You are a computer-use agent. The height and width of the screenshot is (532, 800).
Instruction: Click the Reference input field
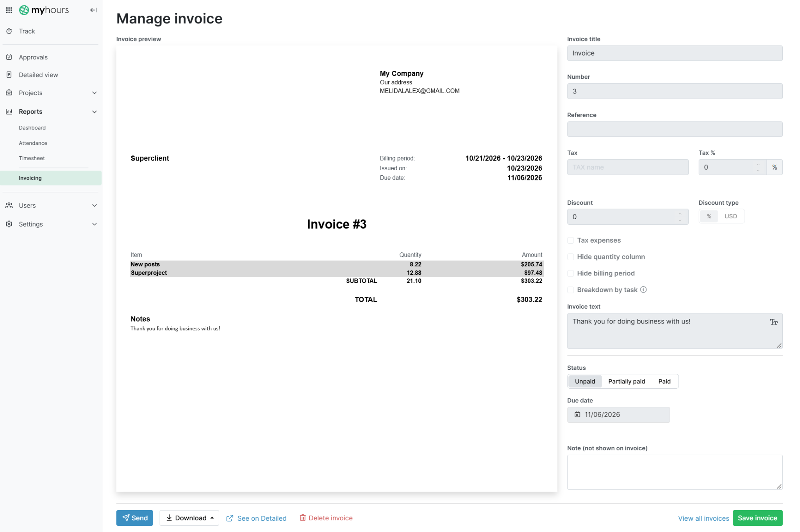[x=675, y=129]
